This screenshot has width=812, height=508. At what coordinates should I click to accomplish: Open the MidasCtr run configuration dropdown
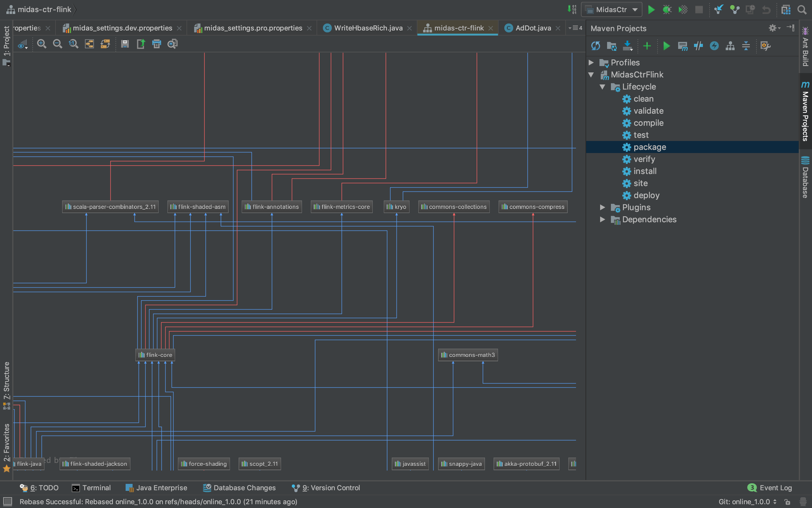click(611, 10)
